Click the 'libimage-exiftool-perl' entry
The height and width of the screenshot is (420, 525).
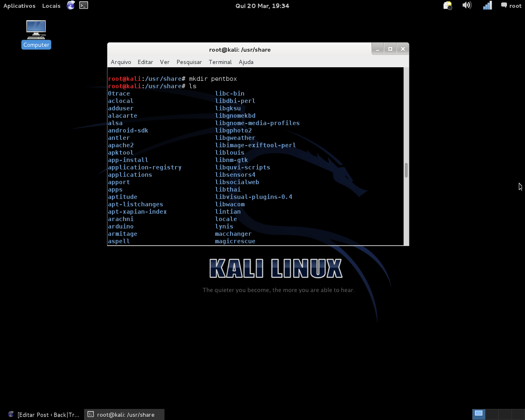coord(256,145)
